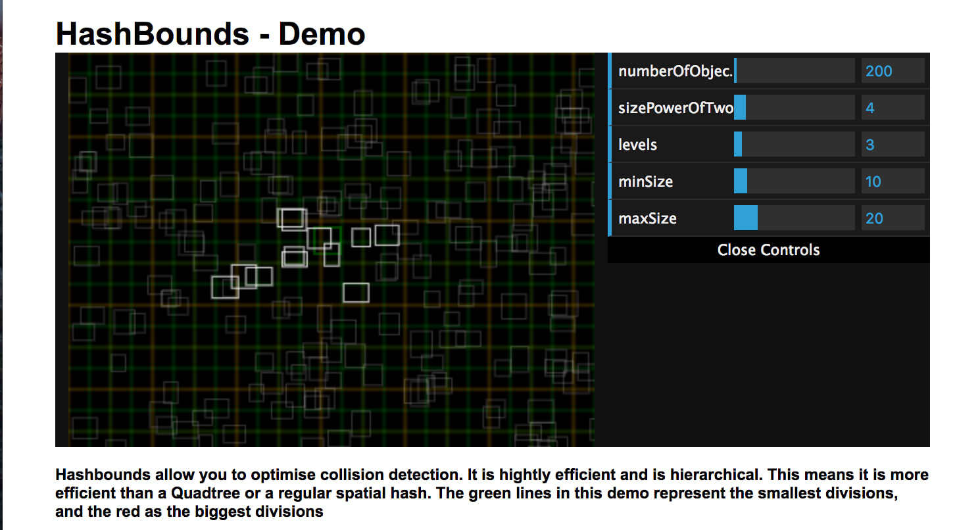
Task: Click the Hashbounds description paragraph below the canvas
Action: (492, 493)
